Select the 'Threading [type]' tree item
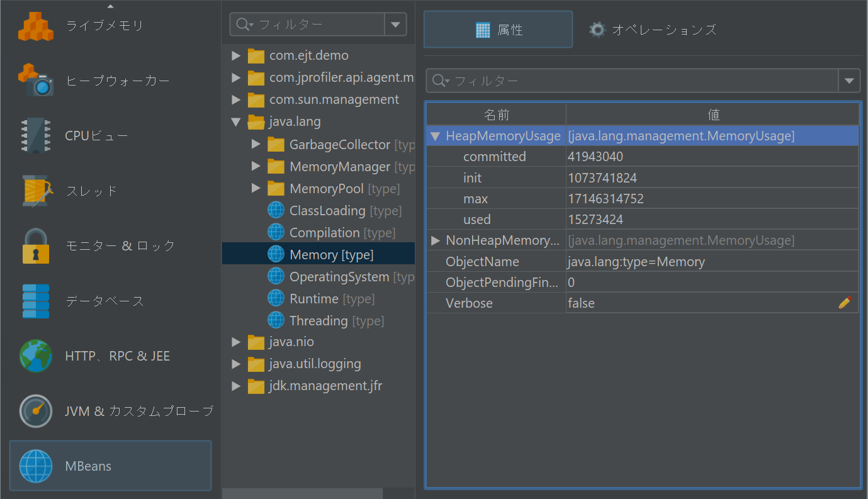Screen dimensions: 868x499 [337, 320]
